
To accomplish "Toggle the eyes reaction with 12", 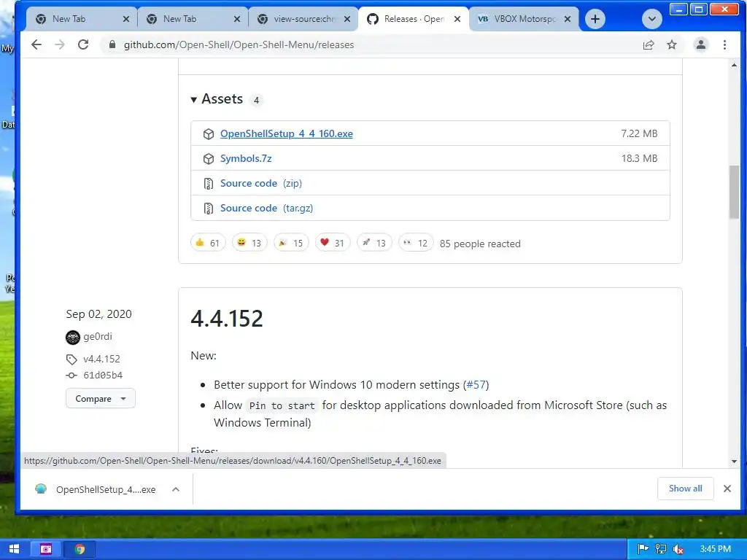I will click(416, 243).
